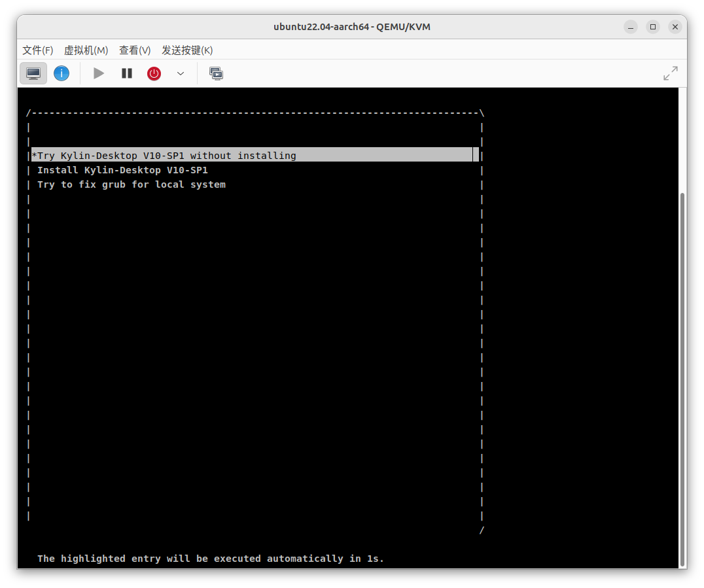This screenshot has height=588, width=704.
Task: Close the QEMU/KVM window
Action: pyautogui.click(x=675, y=27)
